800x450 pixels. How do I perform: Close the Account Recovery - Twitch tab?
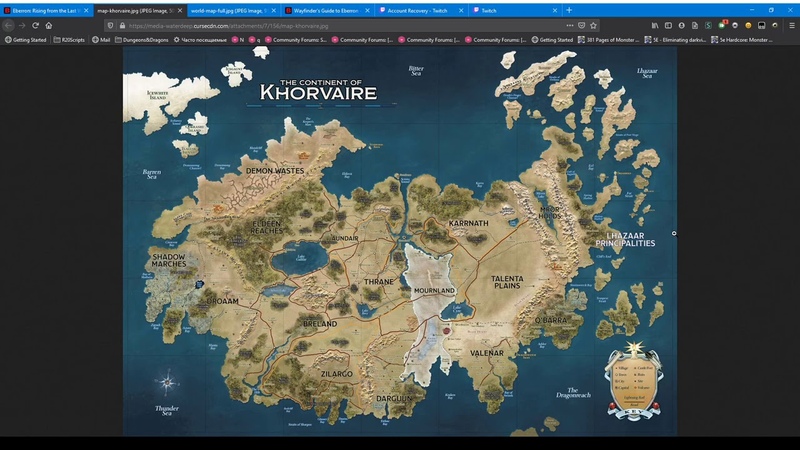click(x=461, y=10)
